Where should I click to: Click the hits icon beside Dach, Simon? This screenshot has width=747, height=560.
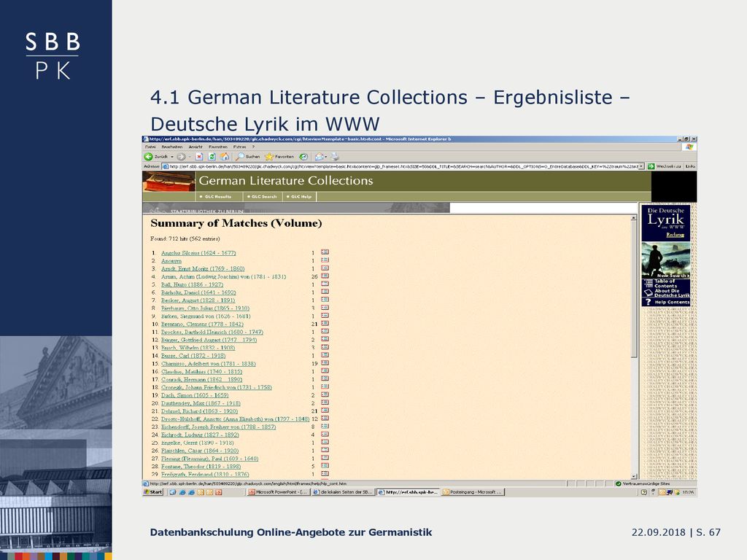[x=325, y=394]
